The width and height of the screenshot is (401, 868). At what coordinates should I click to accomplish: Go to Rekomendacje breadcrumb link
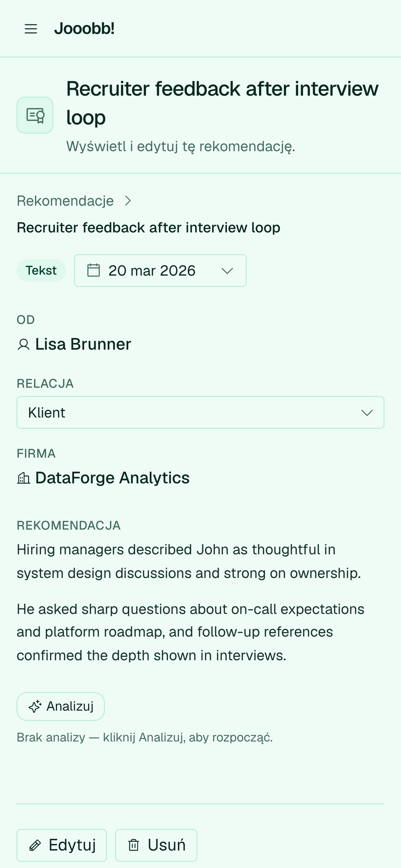click(x=65, y=201)
